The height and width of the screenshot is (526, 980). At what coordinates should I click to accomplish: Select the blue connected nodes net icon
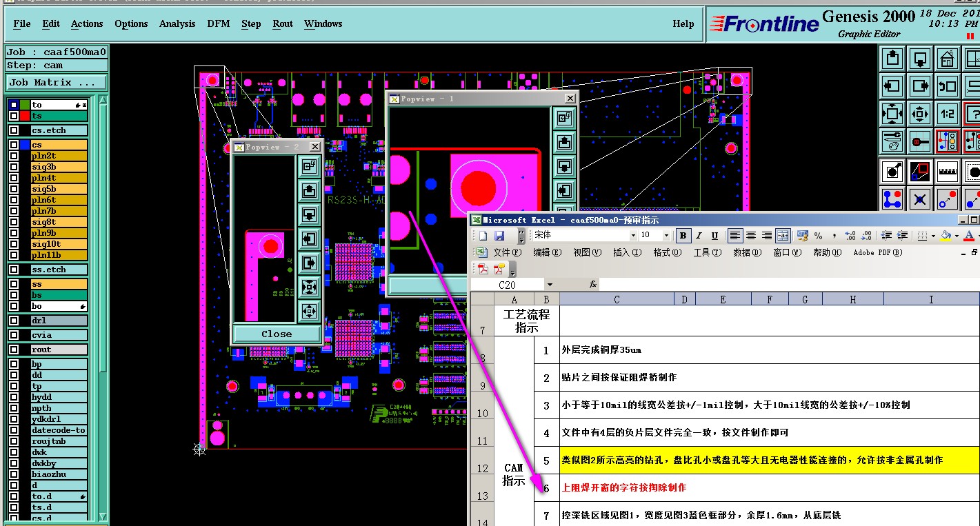point(892,199)
